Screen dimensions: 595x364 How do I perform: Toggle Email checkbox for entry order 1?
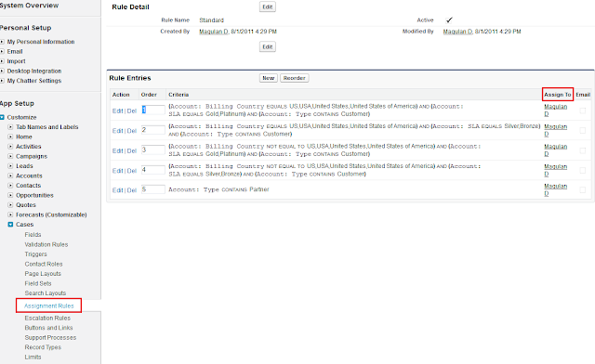point(583,110)
